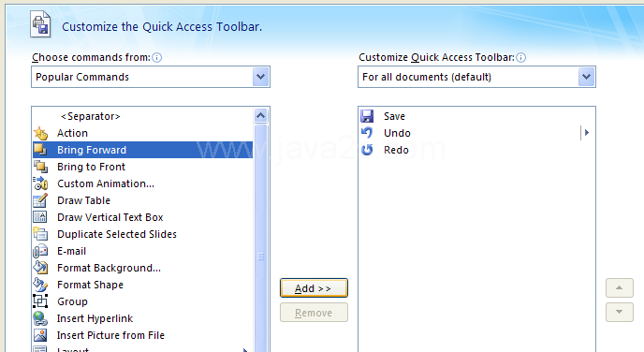This screenshot has width=644, height=352.
Task: Click the Bring Forward icon
Action: [40, 150]
